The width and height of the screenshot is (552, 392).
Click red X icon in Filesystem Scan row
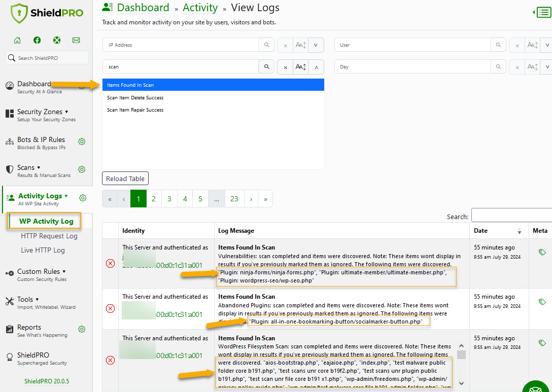tap(110, 360)
